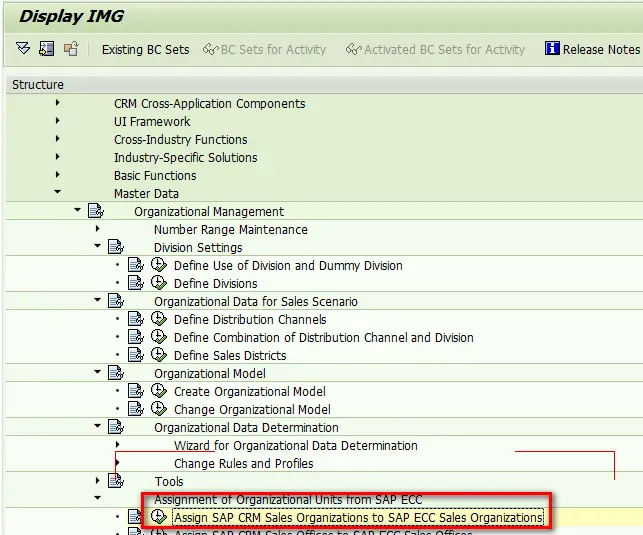643x535 pixels.
Task: Click Activated BC Sets for Activity button
Action: coord(436,50)
